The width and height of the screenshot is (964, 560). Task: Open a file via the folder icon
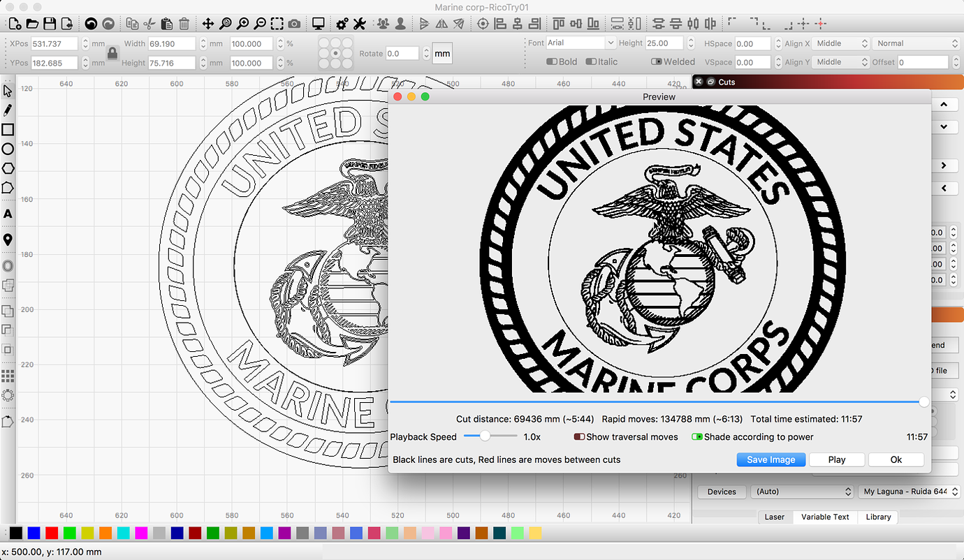coord(32,24)
